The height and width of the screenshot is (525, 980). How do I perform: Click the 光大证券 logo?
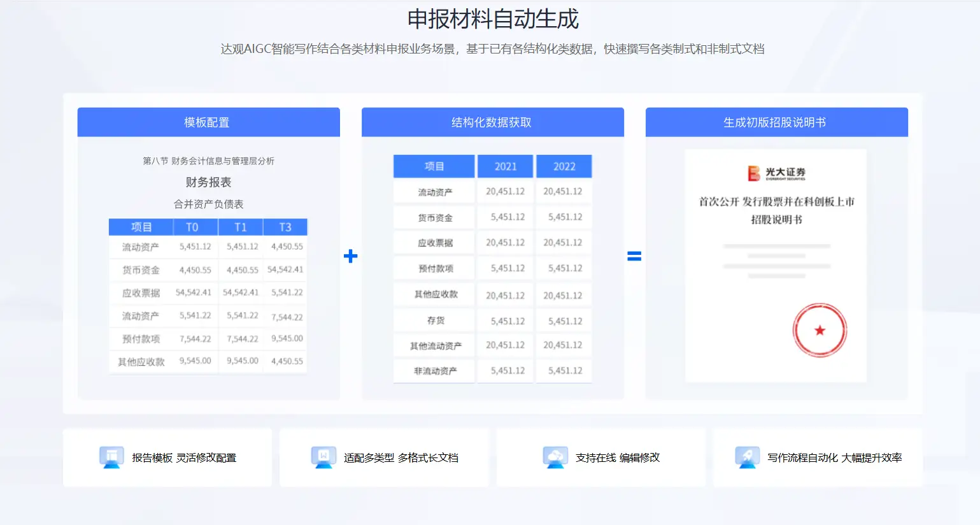(776, 173)
